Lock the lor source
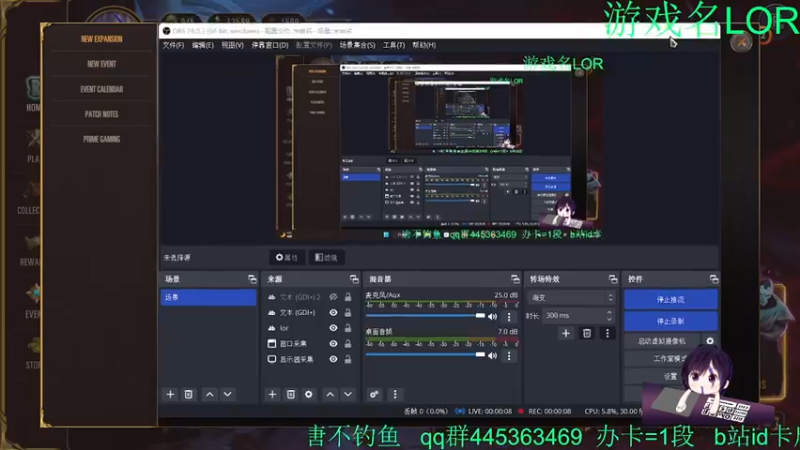The width and height of the screenshot is (800, 450). pyautogui.click(x=348, y=328)
